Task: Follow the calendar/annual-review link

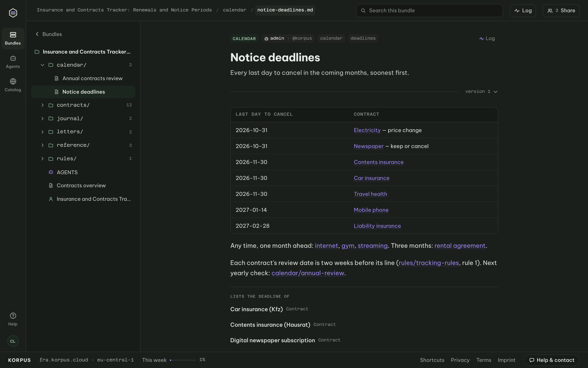Action: tap(308, 273)
